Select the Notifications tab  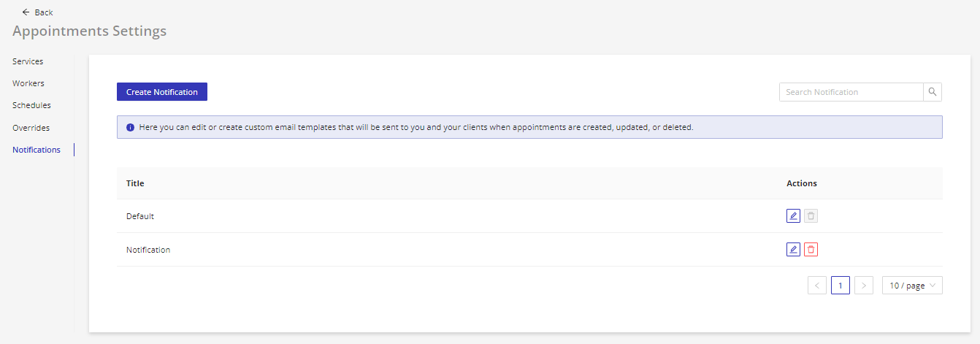[37, 150]
